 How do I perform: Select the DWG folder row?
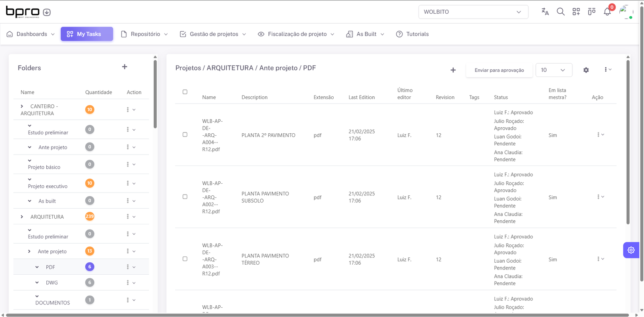[x=81, y=283]
